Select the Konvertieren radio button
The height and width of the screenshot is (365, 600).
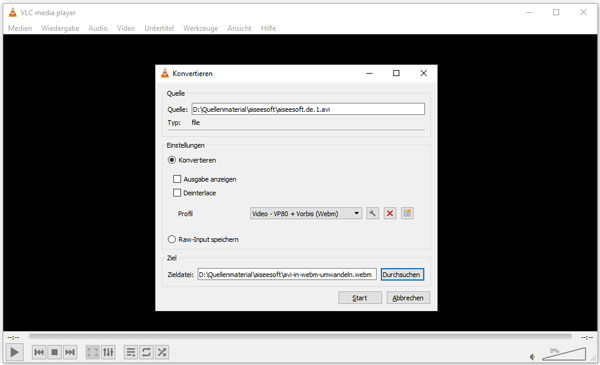tap(172, 160)
